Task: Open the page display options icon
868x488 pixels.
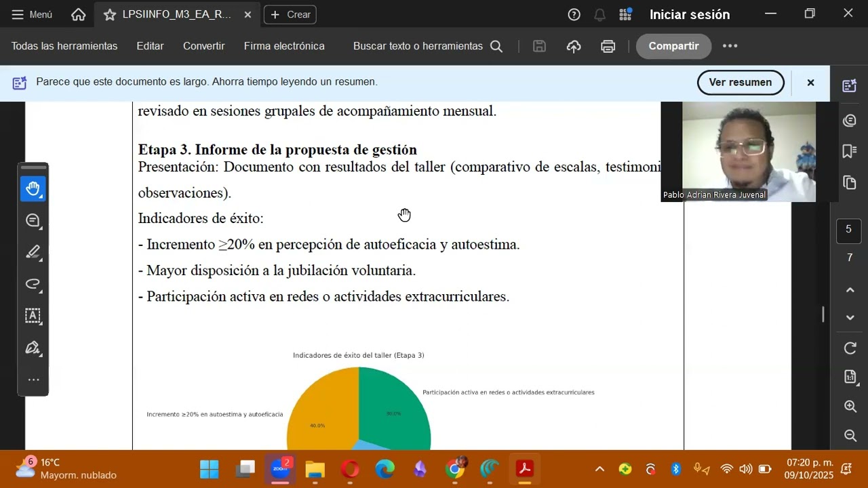Action: point(850,377)
